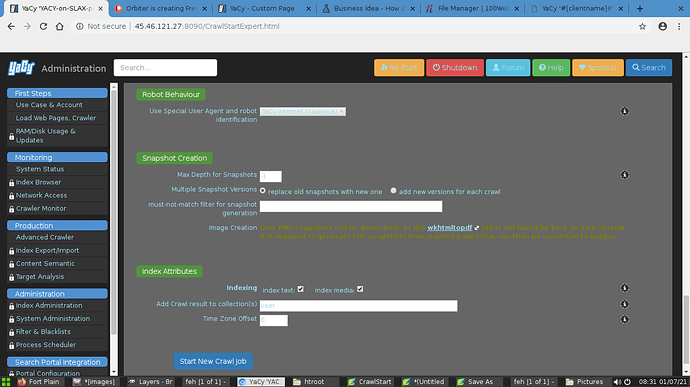Screen dimensions: 690x387
Task: Toggle the index text checkbox
Action: (301, 289)
